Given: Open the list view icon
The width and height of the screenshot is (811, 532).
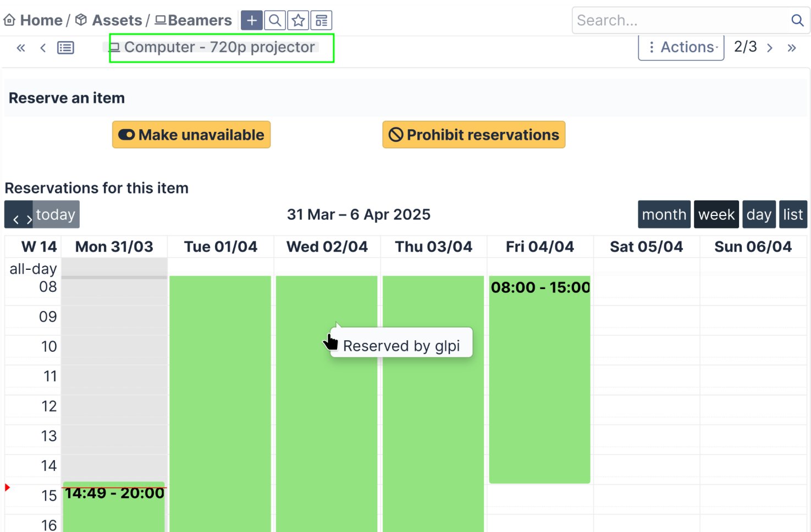Looking at the screenshot, I should [x=65, y=48].
